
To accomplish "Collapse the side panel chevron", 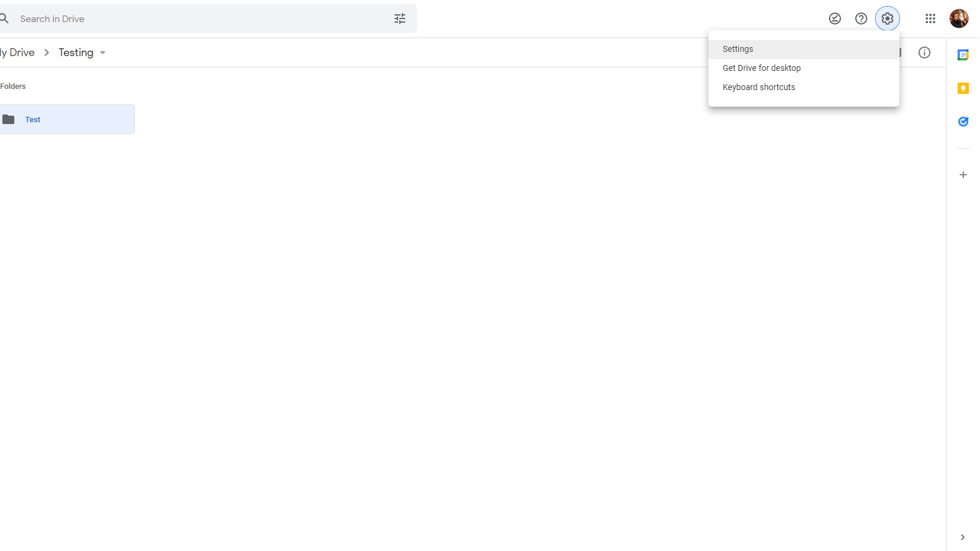I will click(963, 537).
